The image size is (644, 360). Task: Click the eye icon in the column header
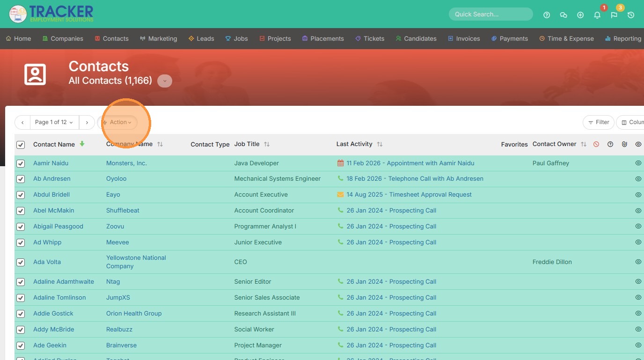[x=638, y=144]
